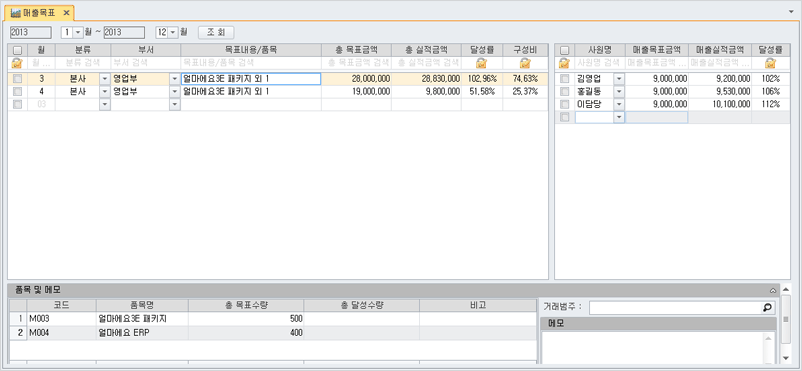Viewport: 802px width, 371px height.
Task: Sort by 사원명 column header
Action: tap(599, 50)
